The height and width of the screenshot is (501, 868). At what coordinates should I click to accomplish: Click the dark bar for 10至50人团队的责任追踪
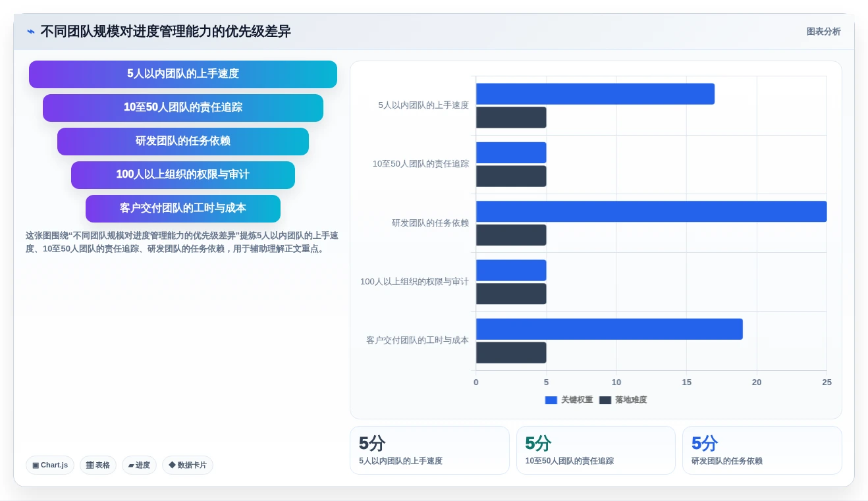511,176
